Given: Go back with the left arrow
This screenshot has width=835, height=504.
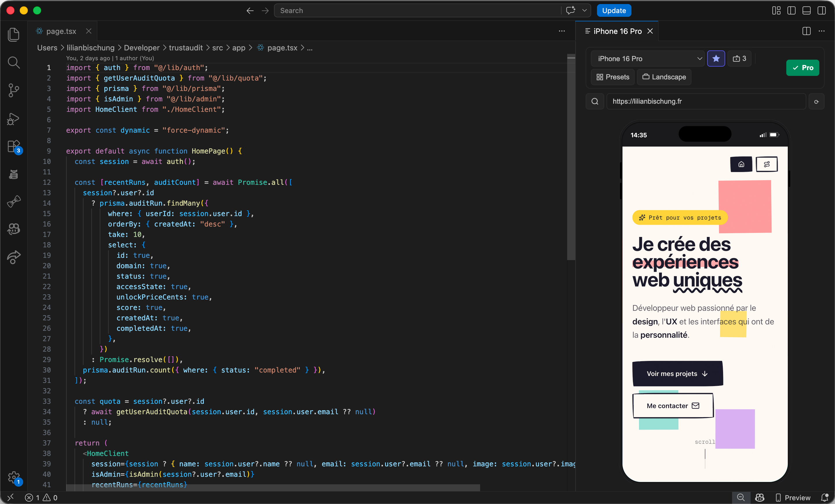Looking at the screenshot, I should tap(250, 10).
